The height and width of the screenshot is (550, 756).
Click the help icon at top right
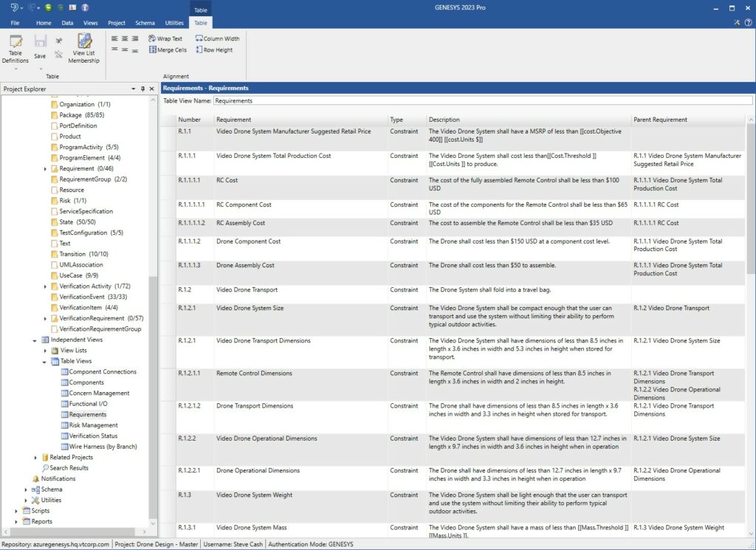tap(748, 23)
